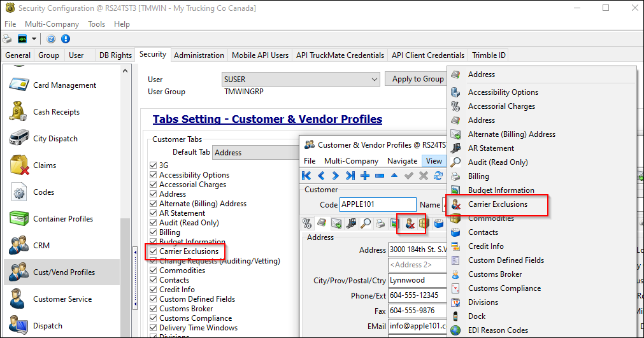Switch to the Administration tab
The width and height of the screenshot is (644, 338).
pos(199,55)
